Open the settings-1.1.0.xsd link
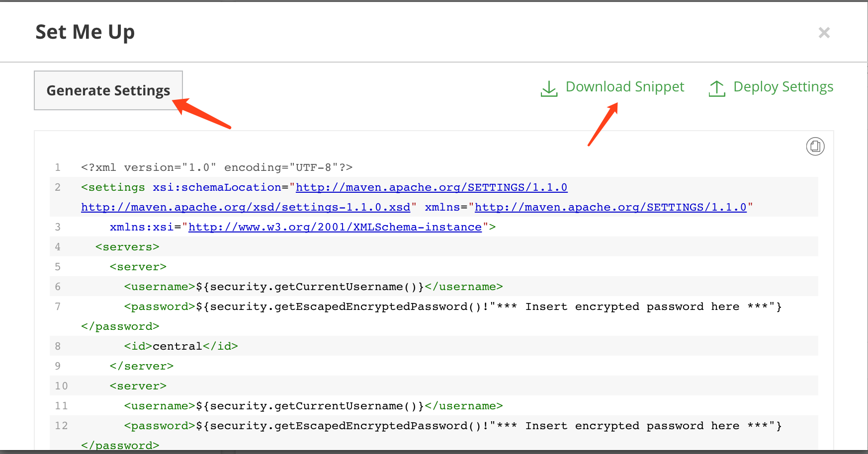The image size is (868, 454). 246,207
